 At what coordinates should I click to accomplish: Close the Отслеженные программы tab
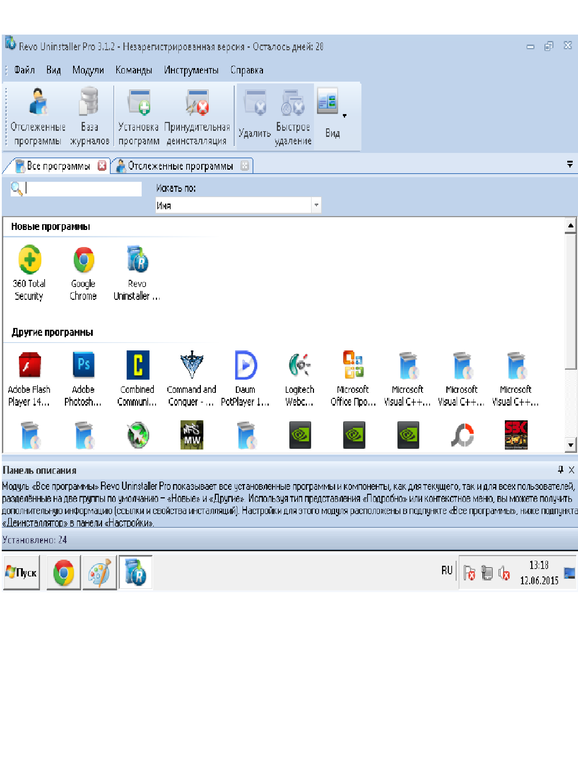point(245,166)
